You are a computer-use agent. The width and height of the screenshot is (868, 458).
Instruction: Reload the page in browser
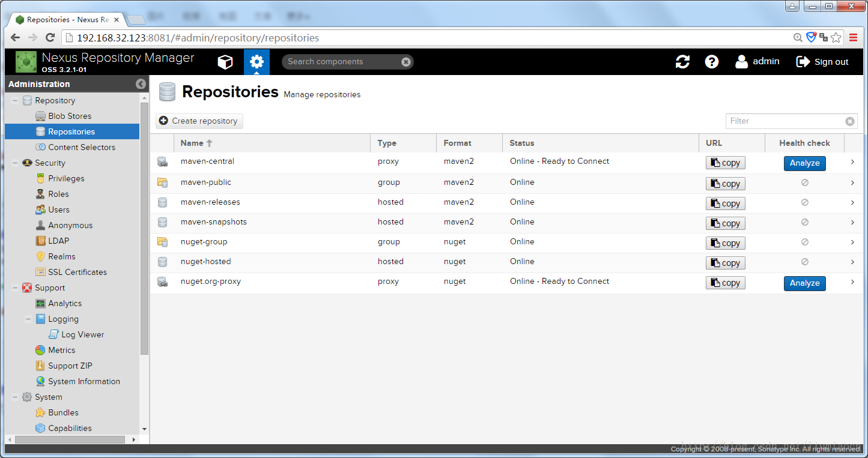click(50, 38)
